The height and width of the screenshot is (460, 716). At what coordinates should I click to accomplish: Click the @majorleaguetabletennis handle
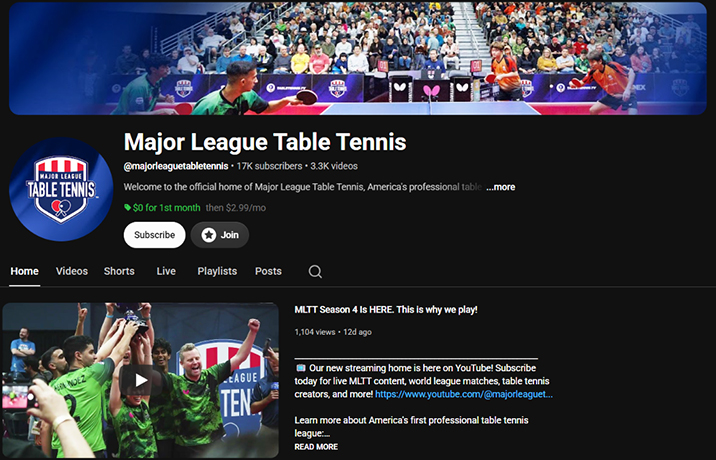[176, 166]
